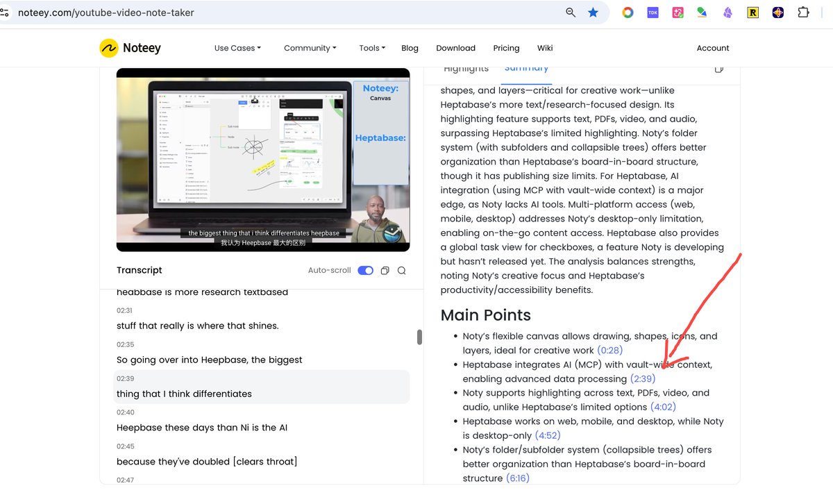Open the Account page
The height and width of the screenshot is (504, 833).
(x=713, y=48)
